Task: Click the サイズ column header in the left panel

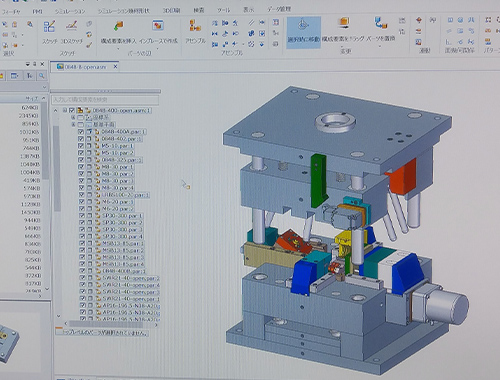Action: click(x=32, y=99)
